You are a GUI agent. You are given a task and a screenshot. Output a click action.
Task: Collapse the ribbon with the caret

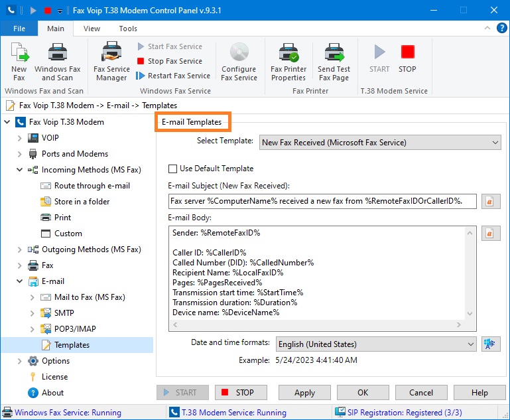(487, 28)
